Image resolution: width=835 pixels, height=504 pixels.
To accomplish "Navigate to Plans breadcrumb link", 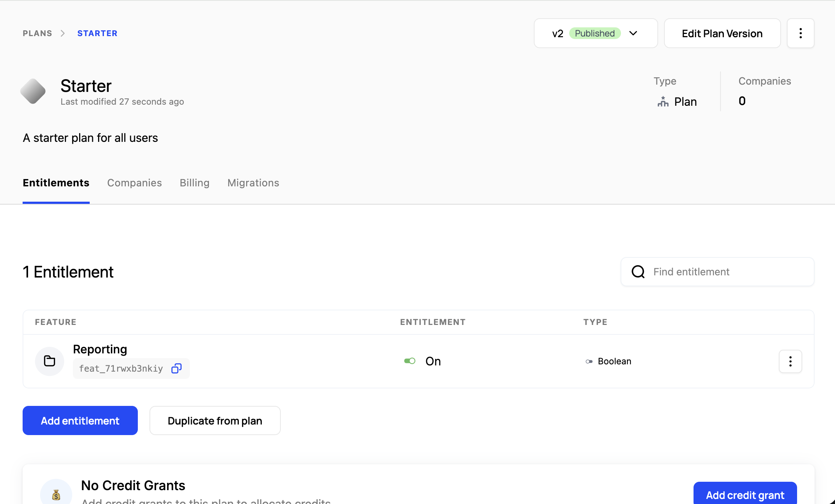I will pyautogui.click(x=37, y=33).
